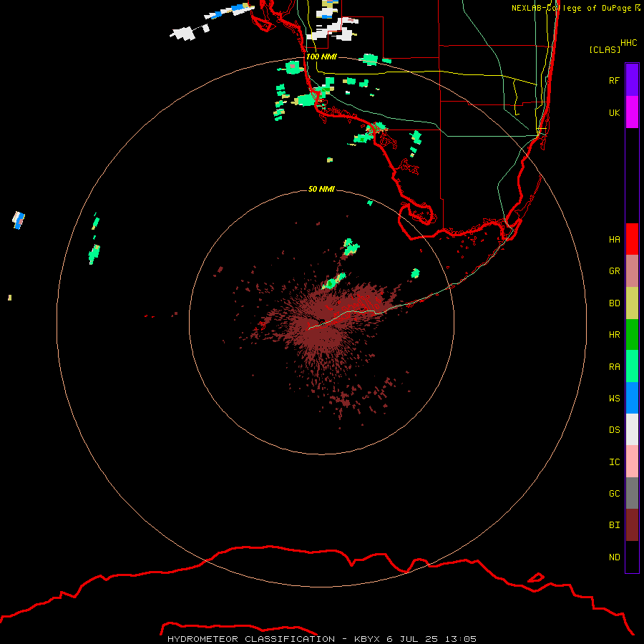Click the UK legend label
Screen dimensions: 644x644
coord(615,112)
